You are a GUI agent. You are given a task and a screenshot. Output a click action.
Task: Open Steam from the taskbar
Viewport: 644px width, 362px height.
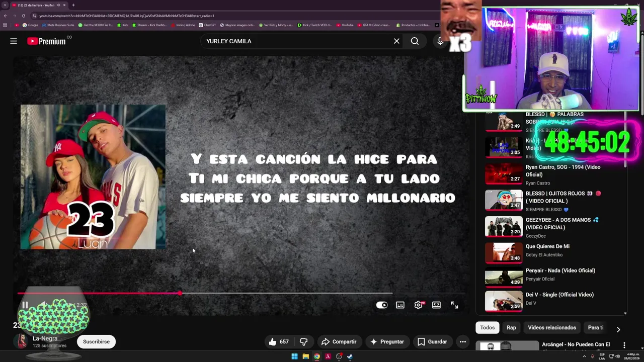(350, 356)
